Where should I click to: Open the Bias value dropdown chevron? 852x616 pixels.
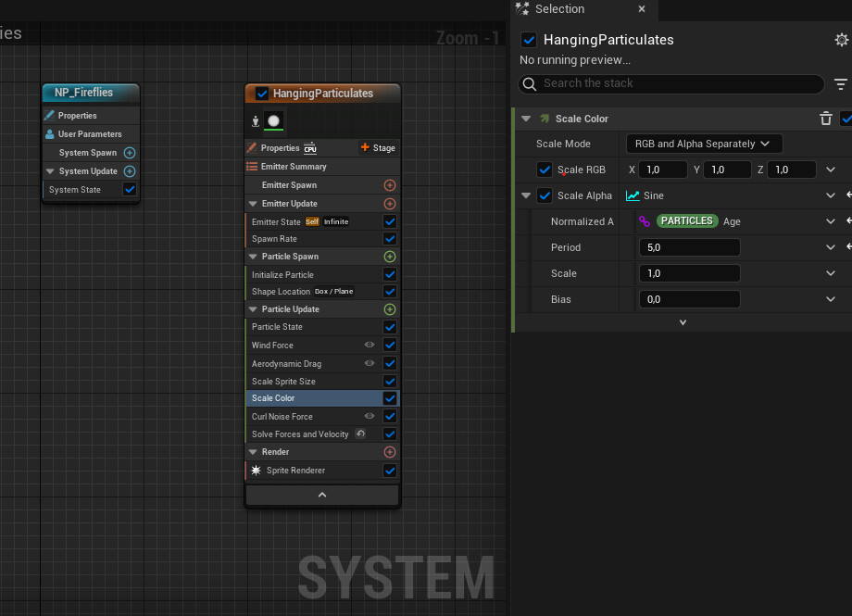(831, 299)
